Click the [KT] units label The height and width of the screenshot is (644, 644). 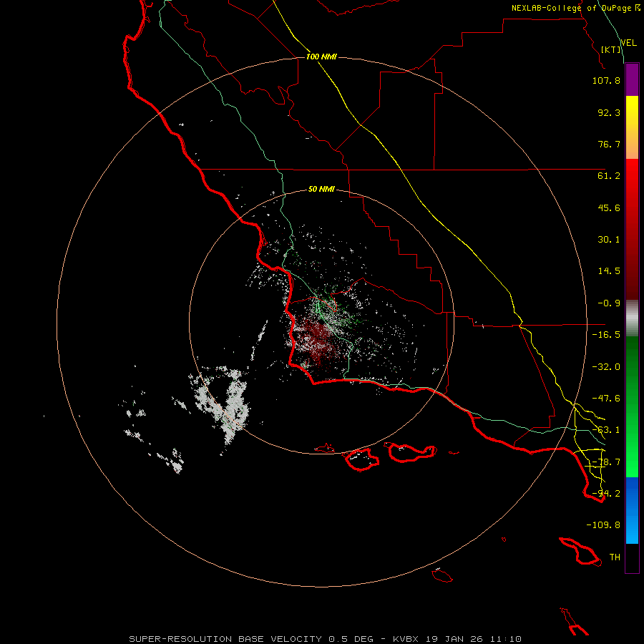pyautogui.click(x=611, y=49)
